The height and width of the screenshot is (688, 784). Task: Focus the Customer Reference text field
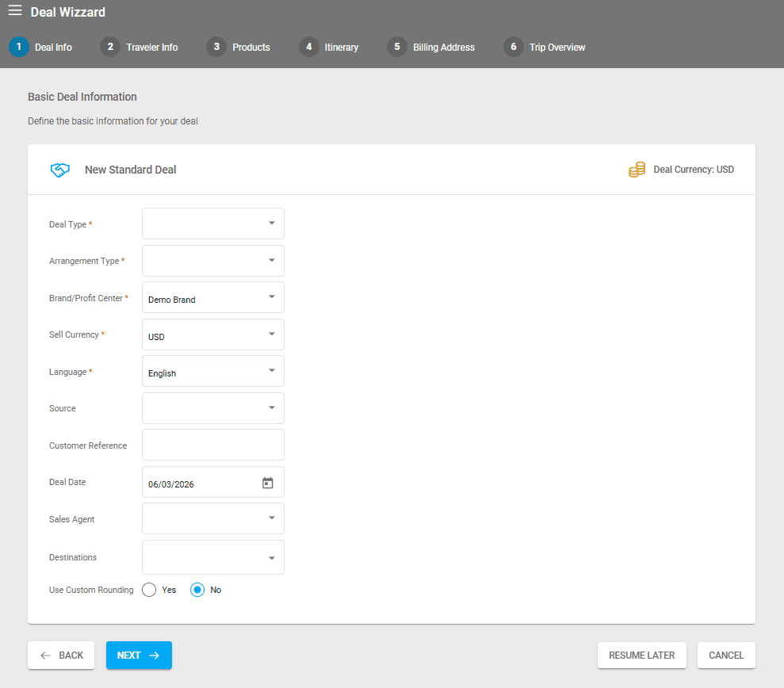[212, 445]
